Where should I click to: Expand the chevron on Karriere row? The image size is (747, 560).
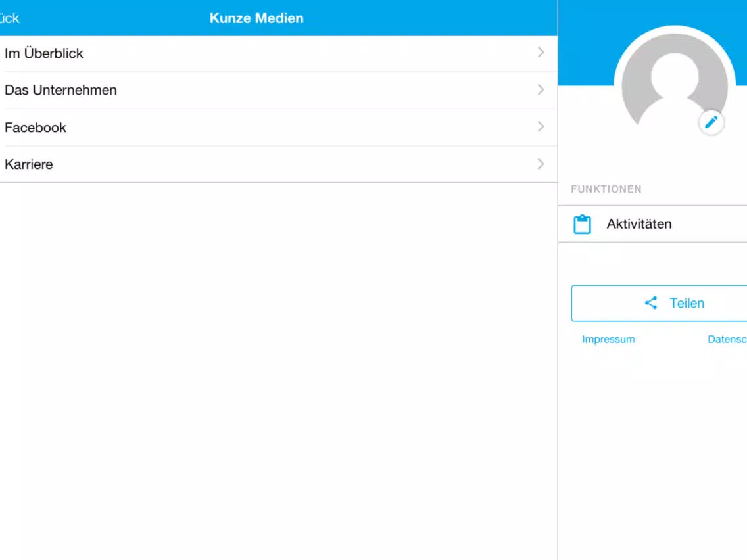click(541, 164)
